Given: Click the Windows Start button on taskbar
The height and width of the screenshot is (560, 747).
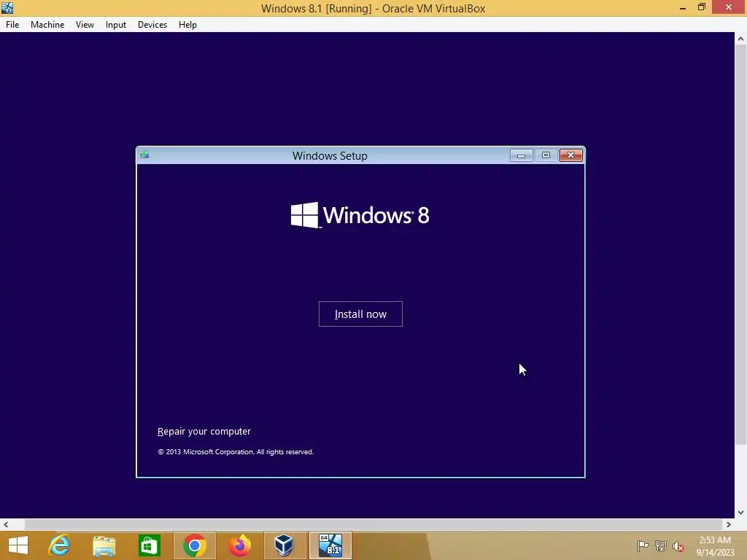Looking at the screenshot, I should pyautogui.click(x=18, y=545).
